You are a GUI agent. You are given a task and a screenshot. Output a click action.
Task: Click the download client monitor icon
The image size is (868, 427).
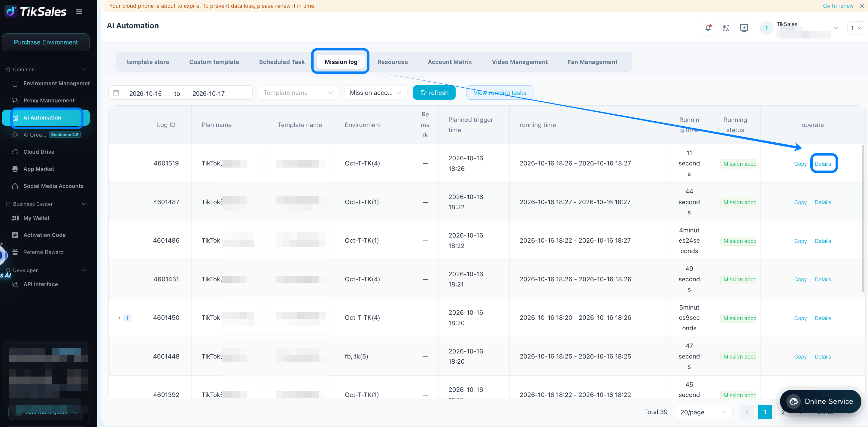point(744,28)
